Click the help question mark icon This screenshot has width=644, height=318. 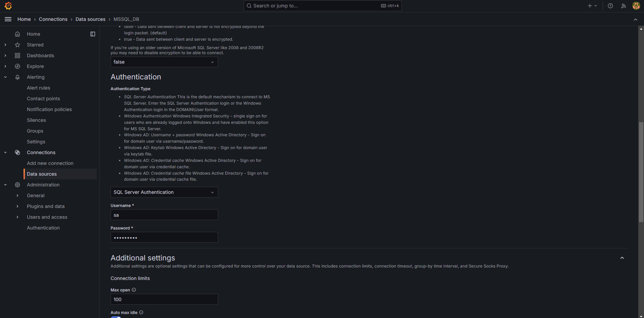click(x=610, y=6)
